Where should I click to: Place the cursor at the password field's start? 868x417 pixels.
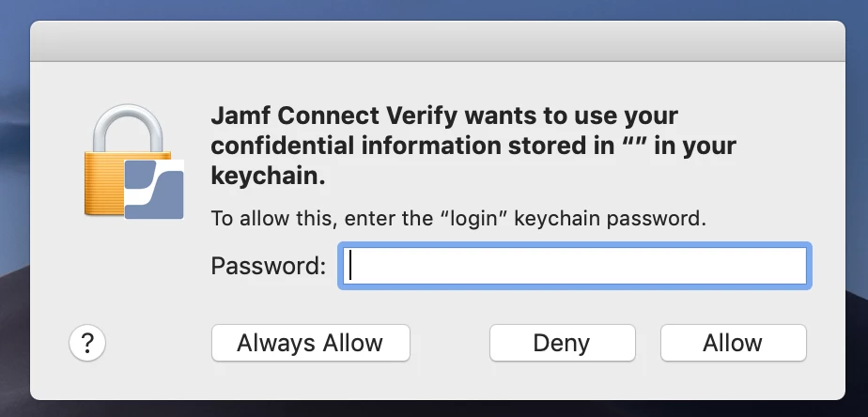pyautogui.click(x=351, y=266)
